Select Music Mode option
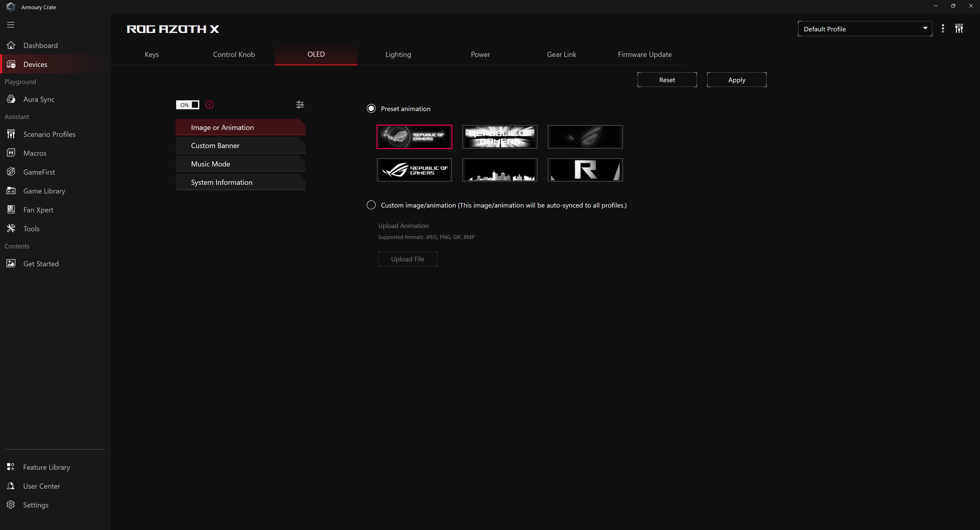980x530 pixels. click(x=240, y=164)
